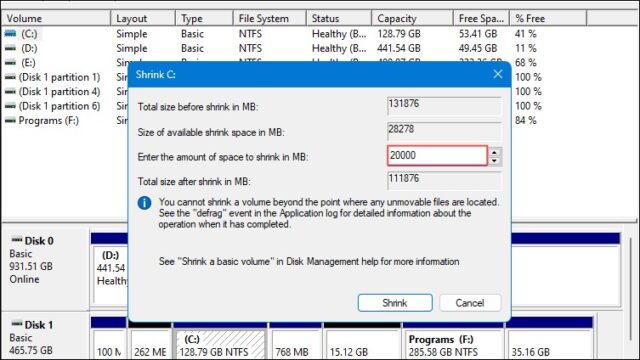Click the Disk 1 partition 4 icon
640x360 pixels.
pos(10,91)
